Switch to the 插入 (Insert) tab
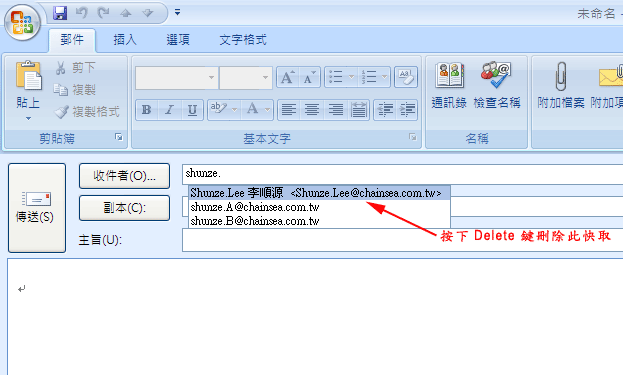The image size is (623, 375). point(125,40)
